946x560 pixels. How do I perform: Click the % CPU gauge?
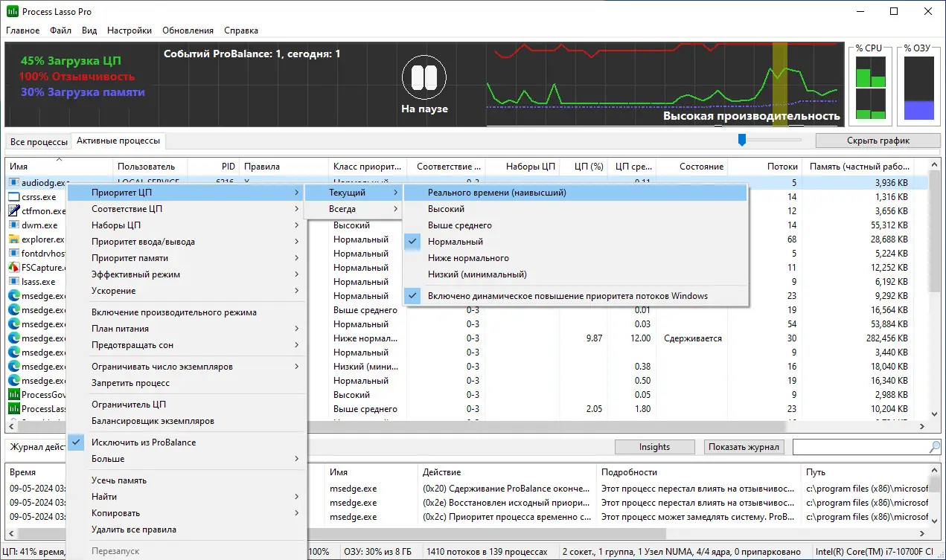click(870, 88)
